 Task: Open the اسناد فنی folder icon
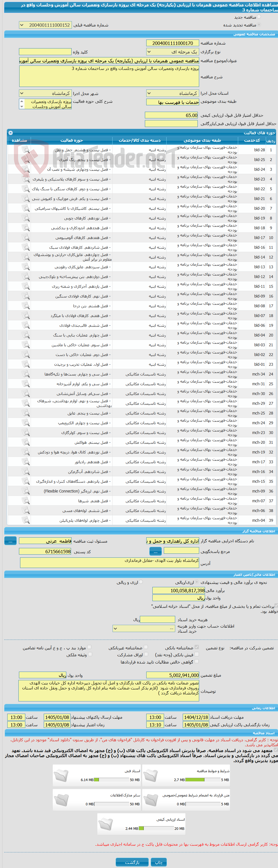point(61,775)
